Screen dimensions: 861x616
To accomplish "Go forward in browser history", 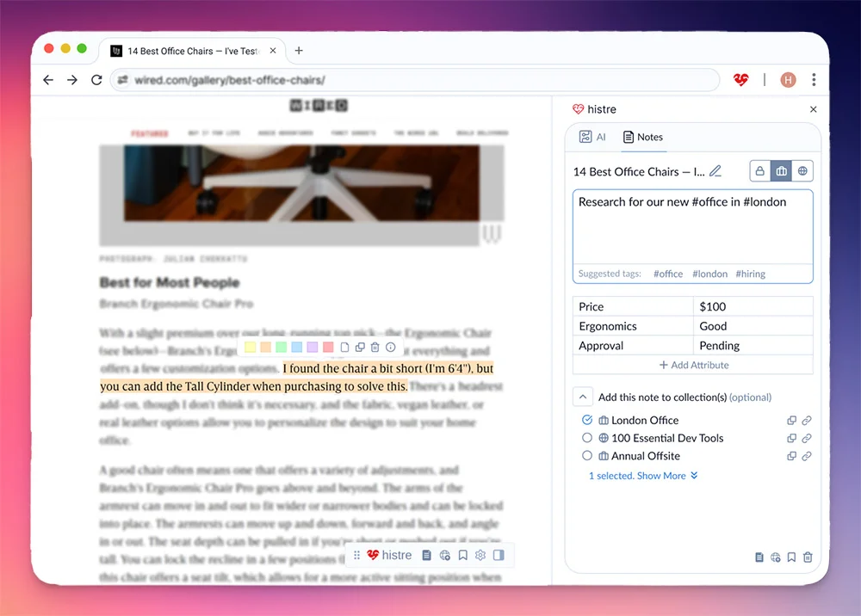I will (x=72, y=80).
